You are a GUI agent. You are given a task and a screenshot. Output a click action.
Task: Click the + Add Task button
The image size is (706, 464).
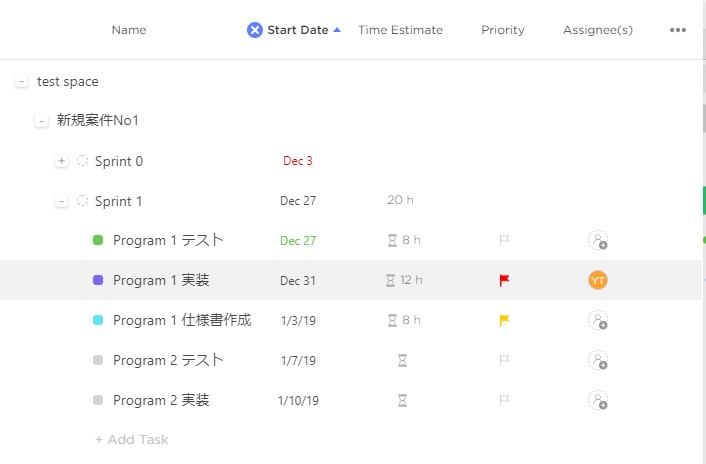[x=131, y=439]
